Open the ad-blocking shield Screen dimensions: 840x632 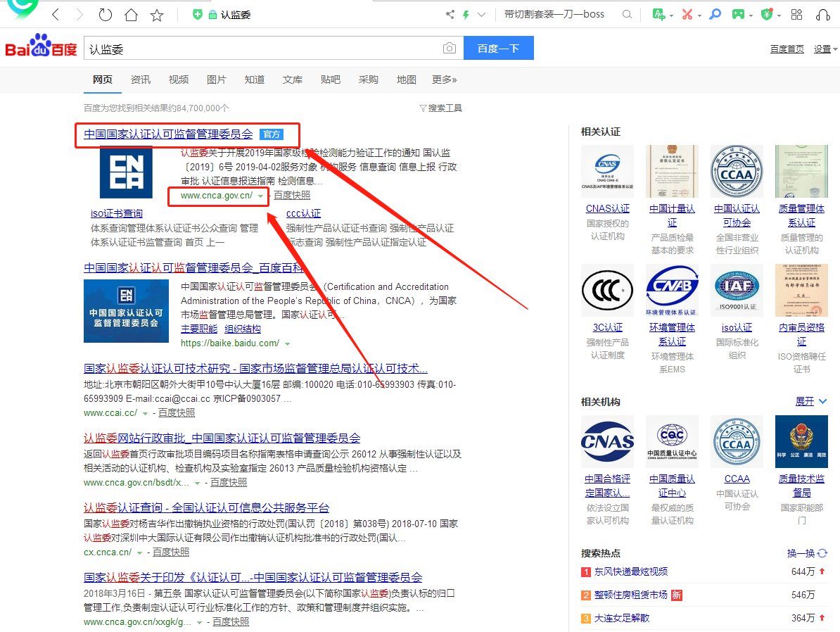click(767, 14)
